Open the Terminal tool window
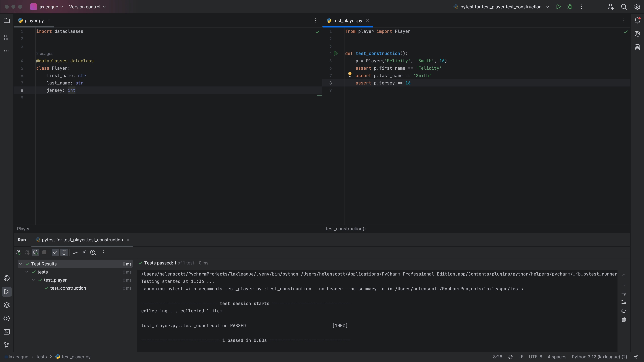The image size is (644, 362). [x=7, y=332]
